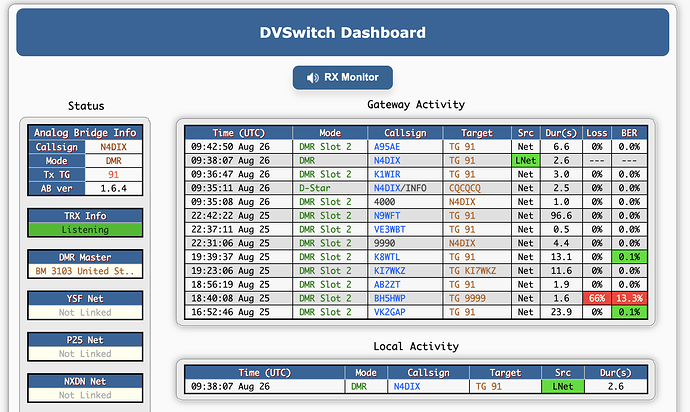The height and width of the screenshot is (412, 690).
Task: Select the VK2GAP callsign link
Action: point(389,312)
